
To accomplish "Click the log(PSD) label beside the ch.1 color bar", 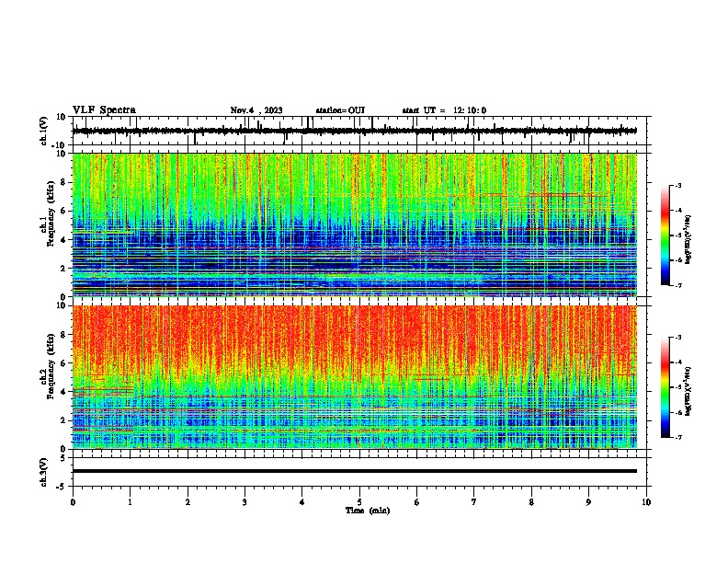I will coord(688,239).
